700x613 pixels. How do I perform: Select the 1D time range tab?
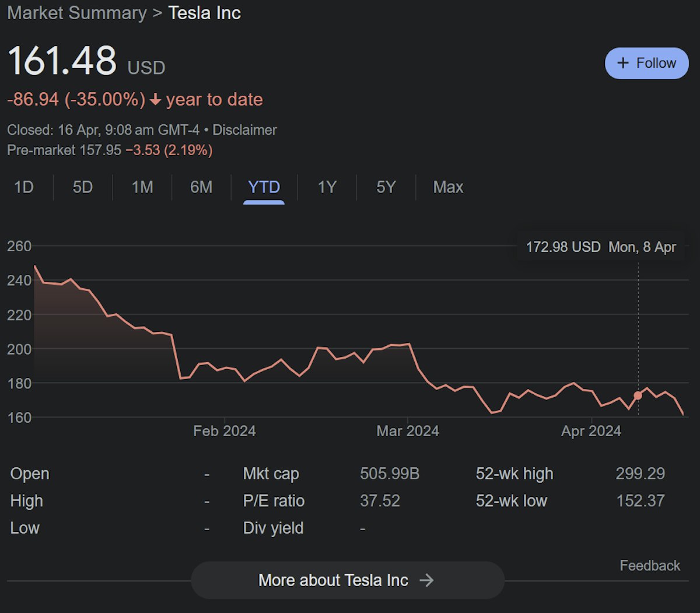coord(24,187)
